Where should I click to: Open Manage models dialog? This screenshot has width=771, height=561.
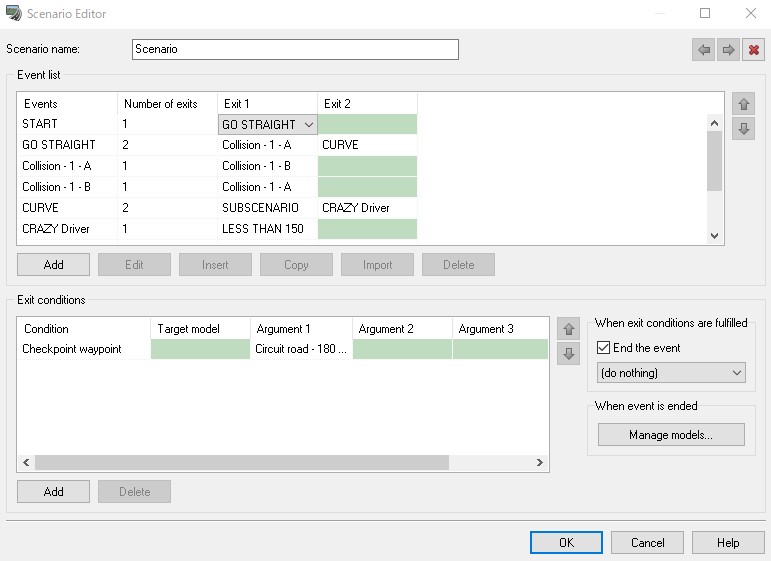tap(671, 435)
